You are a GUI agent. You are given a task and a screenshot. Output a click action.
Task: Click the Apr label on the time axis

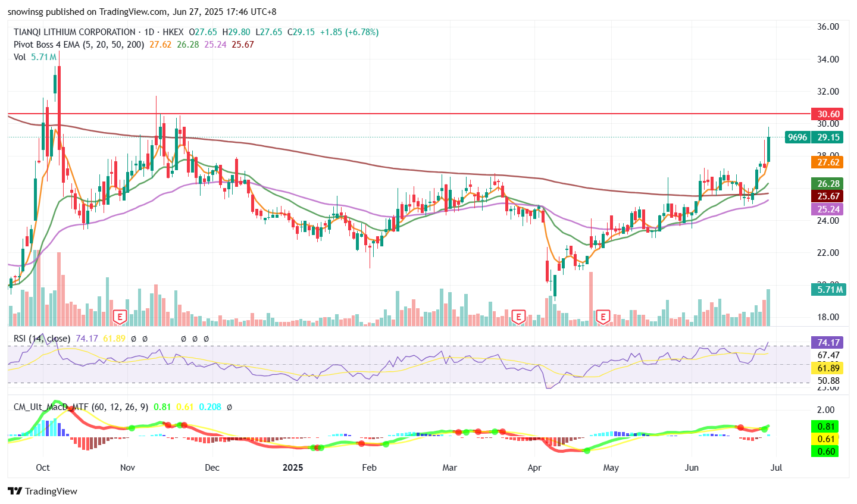(x=534, y=468)
